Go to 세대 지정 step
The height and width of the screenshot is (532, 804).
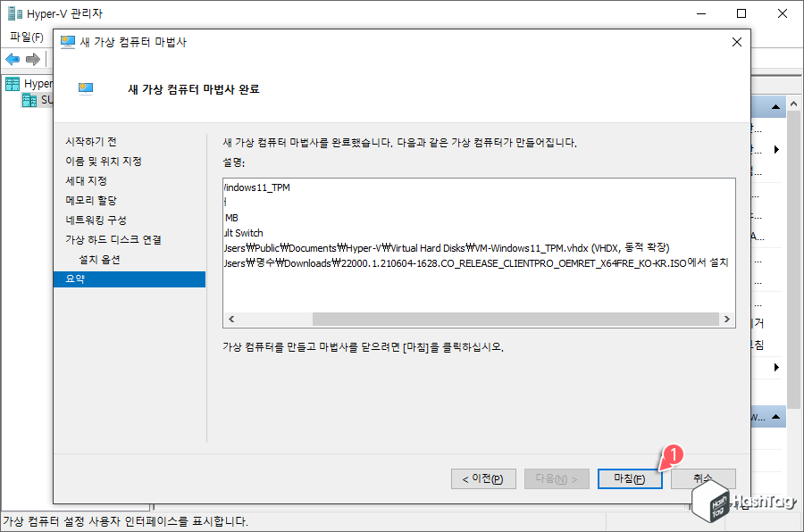(x=86, y=180)
